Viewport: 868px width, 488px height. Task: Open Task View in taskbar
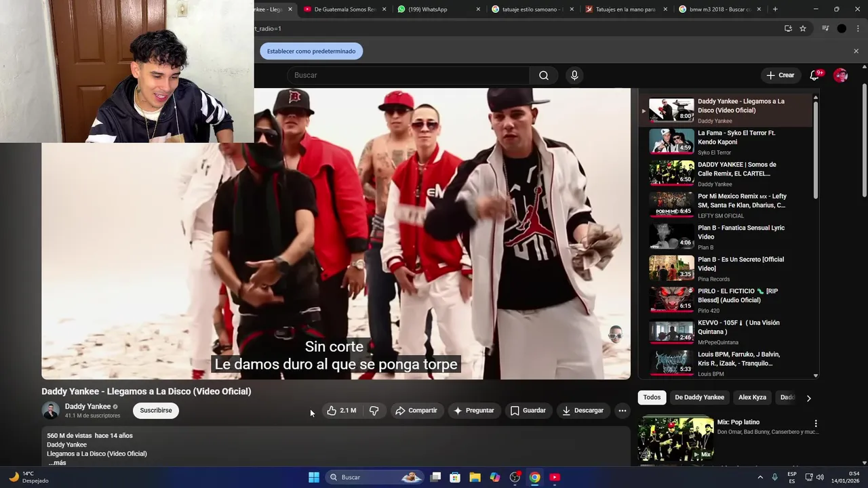[435, 477]
